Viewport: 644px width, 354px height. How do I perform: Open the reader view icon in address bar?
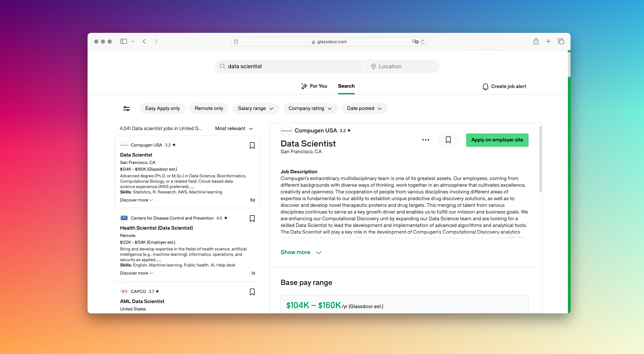[236, 42]
